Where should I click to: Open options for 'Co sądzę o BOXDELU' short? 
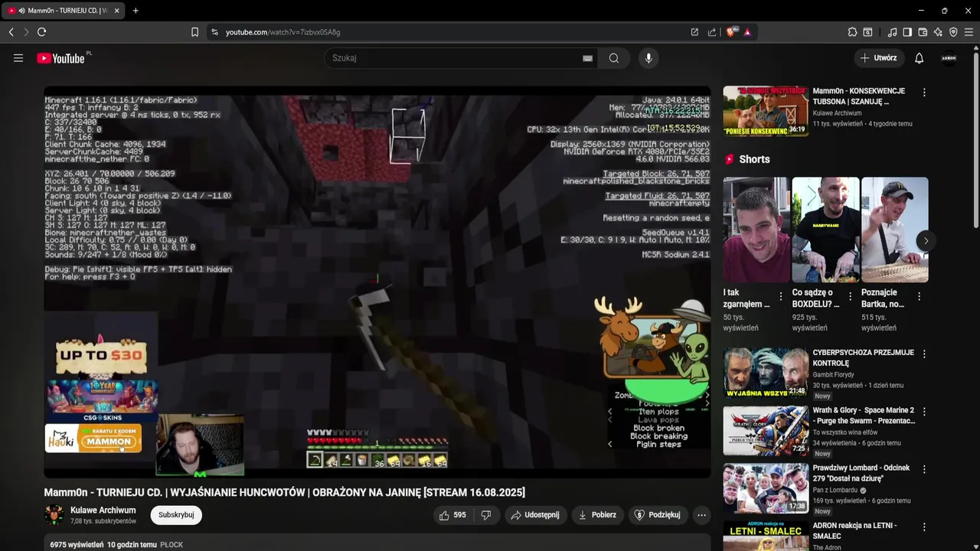(x=850, y=296)
